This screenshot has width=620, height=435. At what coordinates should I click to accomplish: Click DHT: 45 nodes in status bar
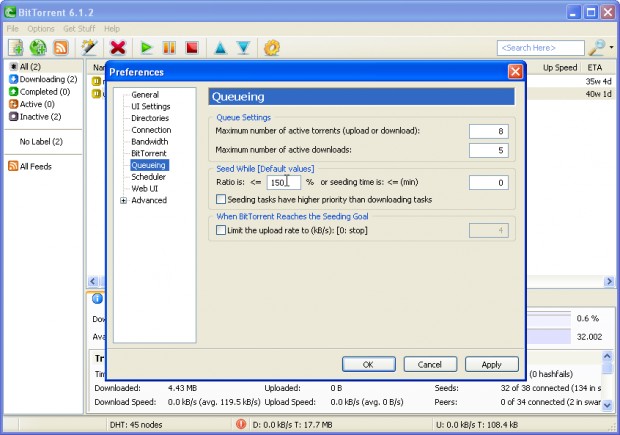136,425
